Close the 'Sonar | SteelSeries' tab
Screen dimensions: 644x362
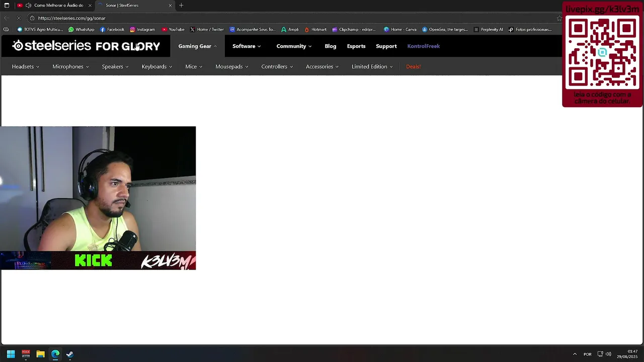coord(170,6)
